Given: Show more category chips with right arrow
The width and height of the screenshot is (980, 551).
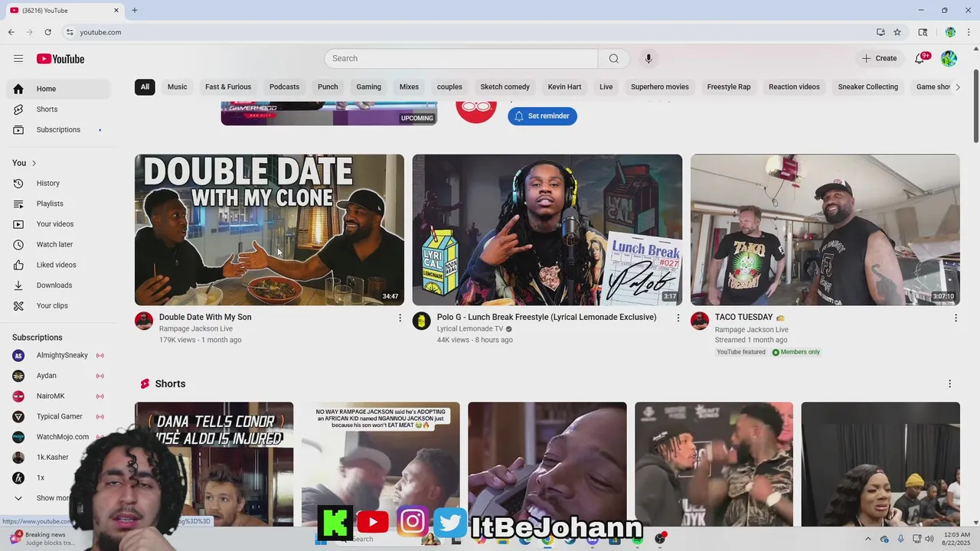Looking at the screenshot, I should (x=957, y=87).
